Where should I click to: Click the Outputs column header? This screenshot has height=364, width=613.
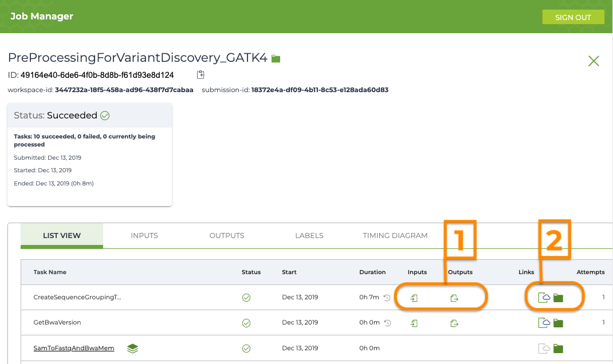point(460,272)
